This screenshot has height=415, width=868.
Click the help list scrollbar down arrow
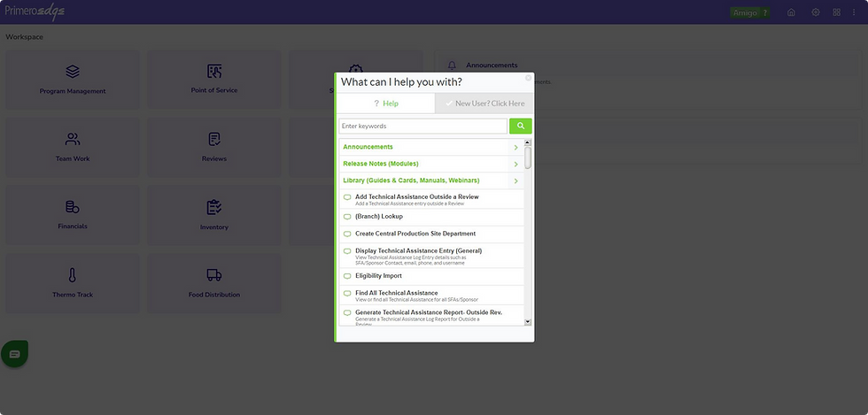pyautogui.click(x=528, y=321)
